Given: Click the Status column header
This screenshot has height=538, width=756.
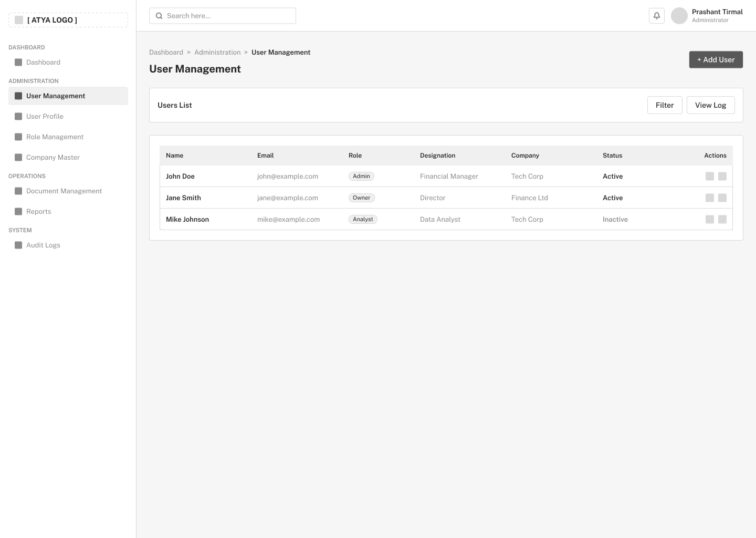Looking at the screenshot, I should tap(612, 156).
